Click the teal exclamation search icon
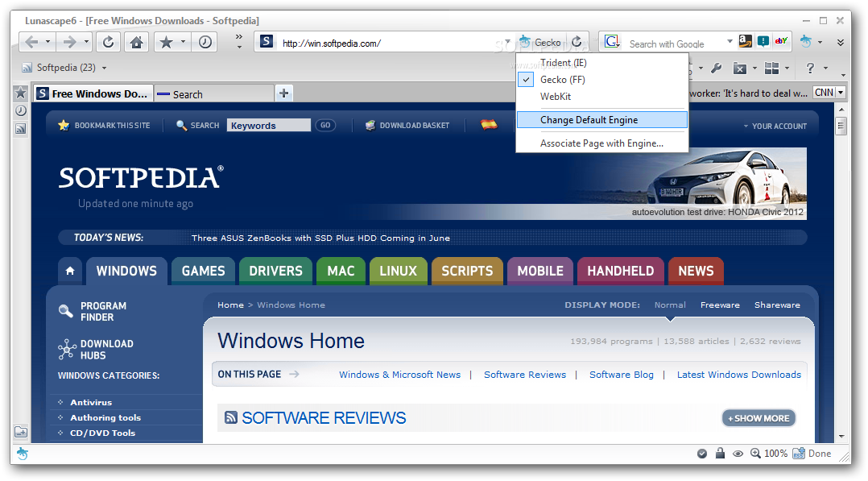This screenshot has width=868, height=481. tap(763, 41)
